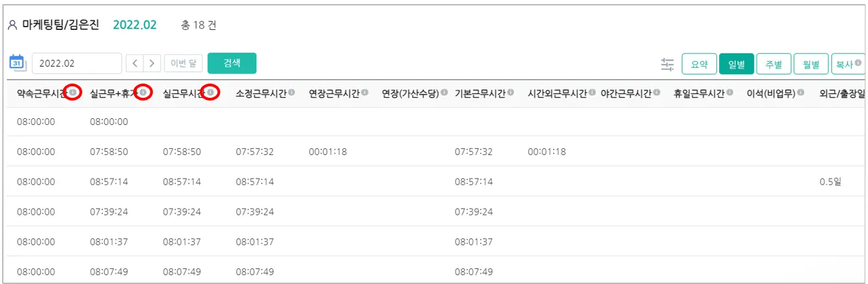Click info icon next to 휴일근무시간
Viewport: 868px width, 284px height.
click(x=729, y=92)
